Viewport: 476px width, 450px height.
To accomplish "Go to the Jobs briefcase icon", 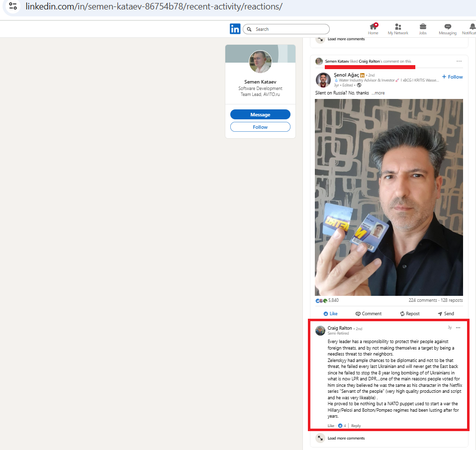I will (x=423, y=27).
